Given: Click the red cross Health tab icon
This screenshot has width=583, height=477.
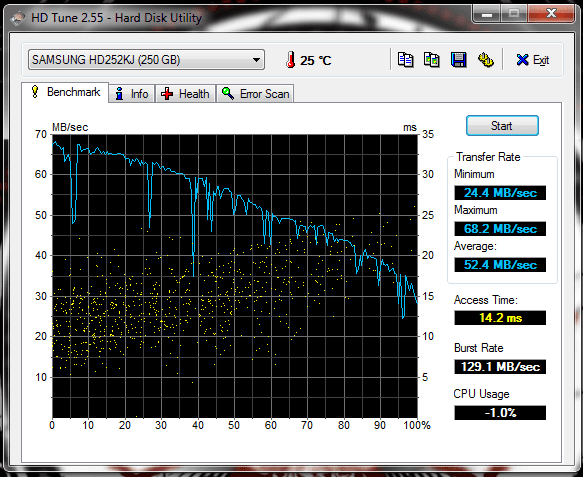Looking at the screenshot, I should [167, 94].
